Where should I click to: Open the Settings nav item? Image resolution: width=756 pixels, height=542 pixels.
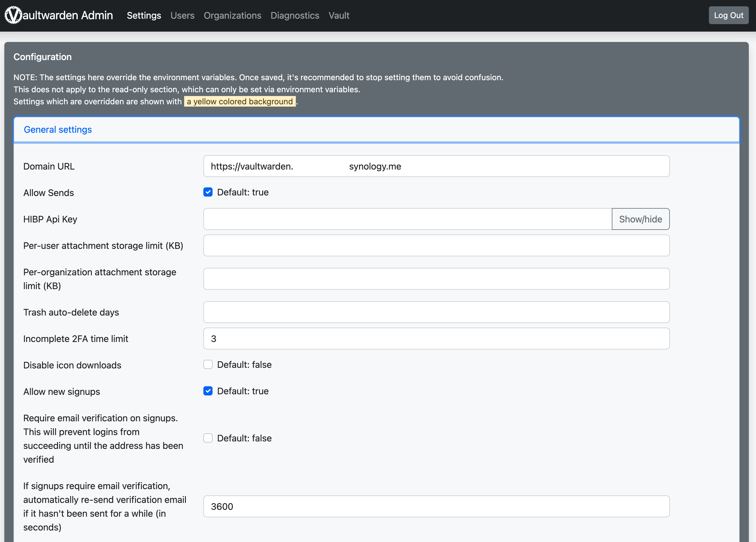point(144,15)
